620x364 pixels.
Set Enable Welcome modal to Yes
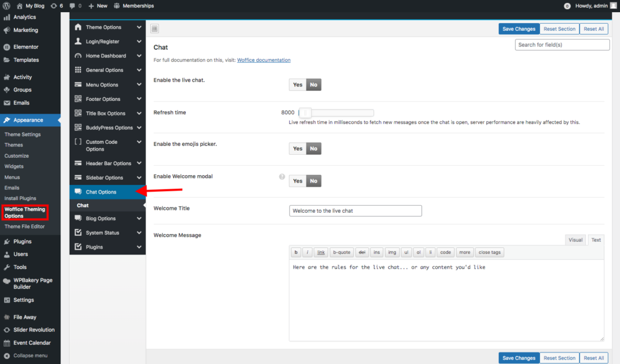(x=297, y=181)
